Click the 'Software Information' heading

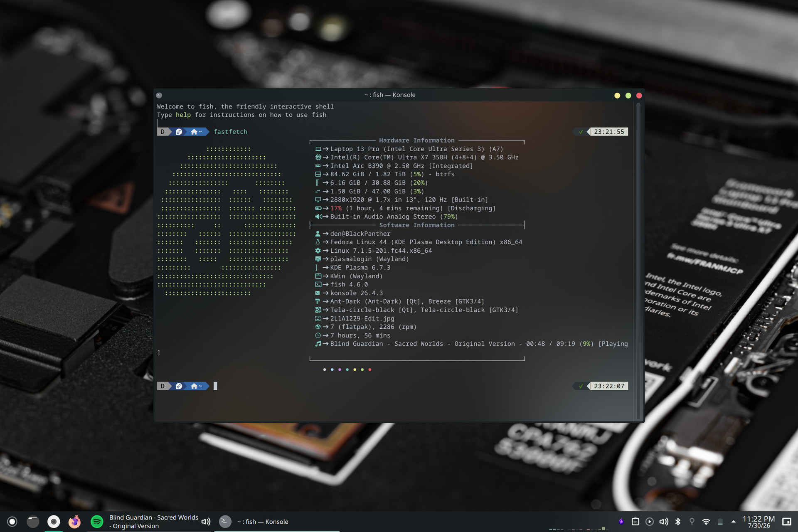tap(417, 225)
